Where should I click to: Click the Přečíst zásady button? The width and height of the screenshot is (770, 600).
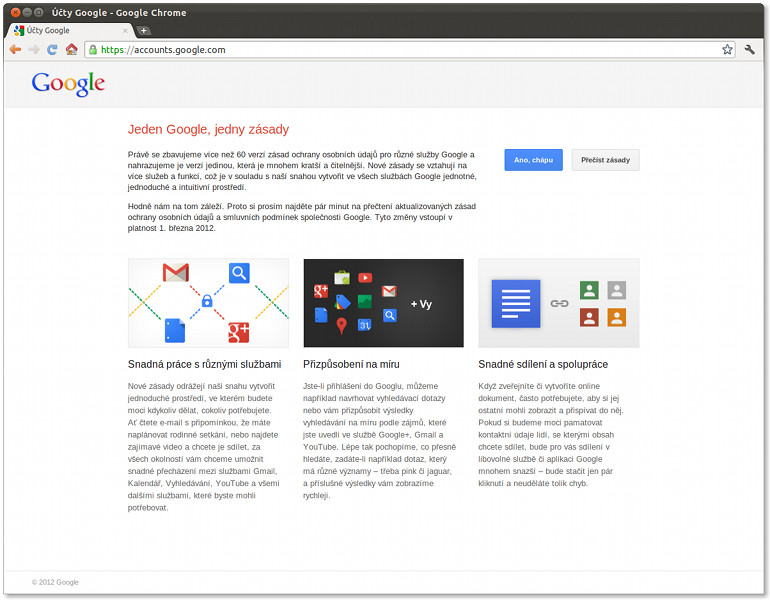(x=605, y=160)
